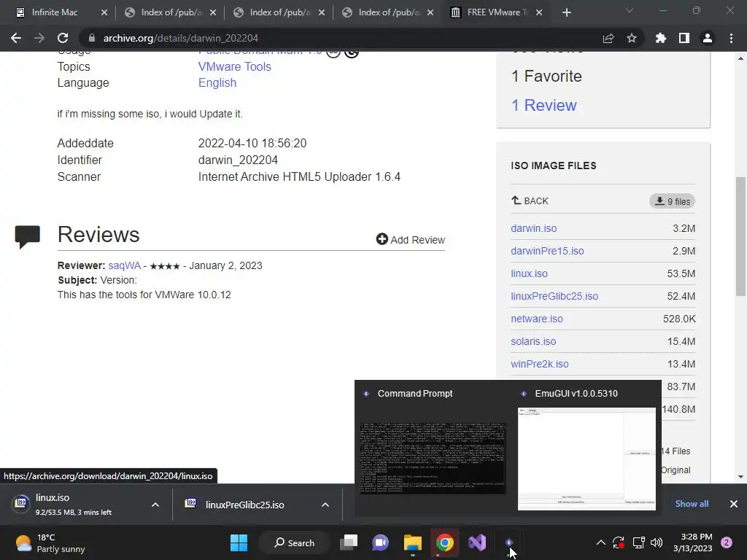Click the Reviews speech bubble icon
This screenshot has width=747, height=560.
(27, 237)
